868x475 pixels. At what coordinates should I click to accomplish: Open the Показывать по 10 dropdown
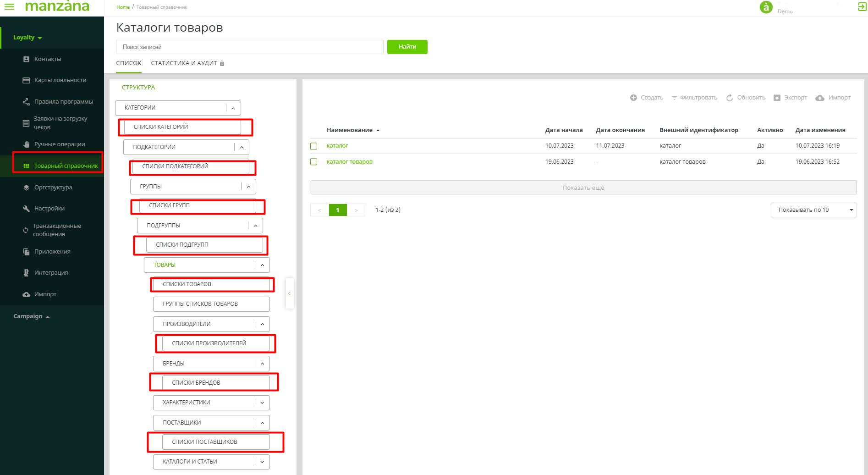(x=813, y=210)
